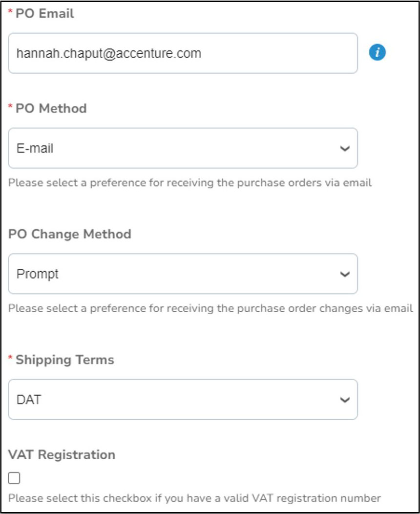
Task: Click the PO Email field label
Action: 44,14
